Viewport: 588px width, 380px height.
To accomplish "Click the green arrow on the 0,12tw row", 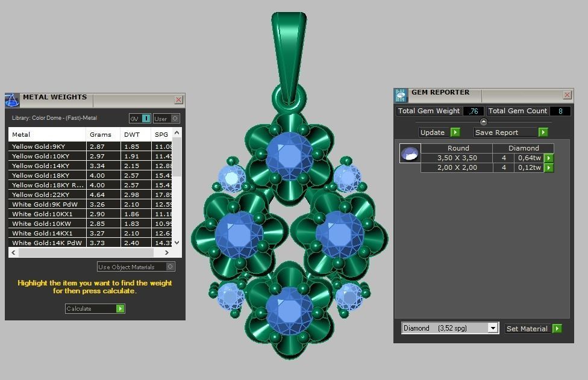I will [549, 167].
